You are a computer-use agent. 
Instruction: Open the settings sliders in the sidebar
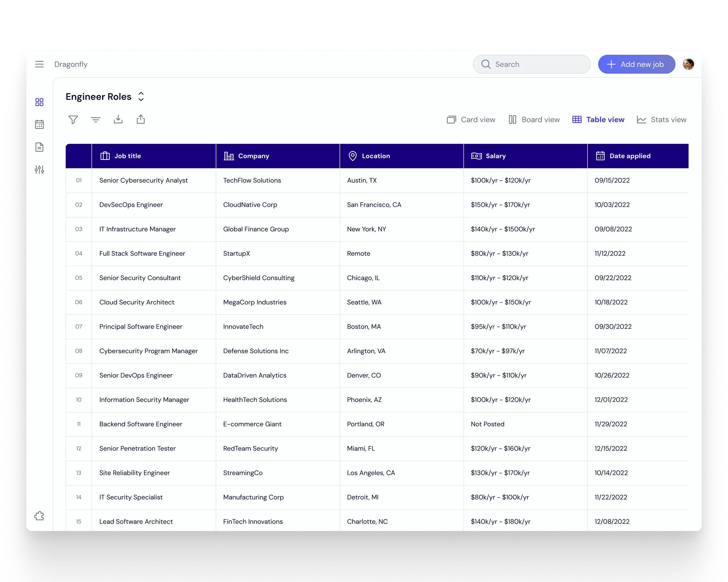pyautogui.click(x=39, y=170)
